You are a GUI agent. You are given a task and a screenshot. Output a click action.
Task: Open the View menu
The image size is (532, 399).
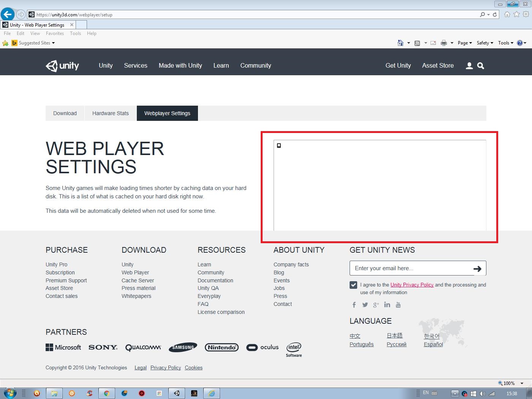pos(35,33)
